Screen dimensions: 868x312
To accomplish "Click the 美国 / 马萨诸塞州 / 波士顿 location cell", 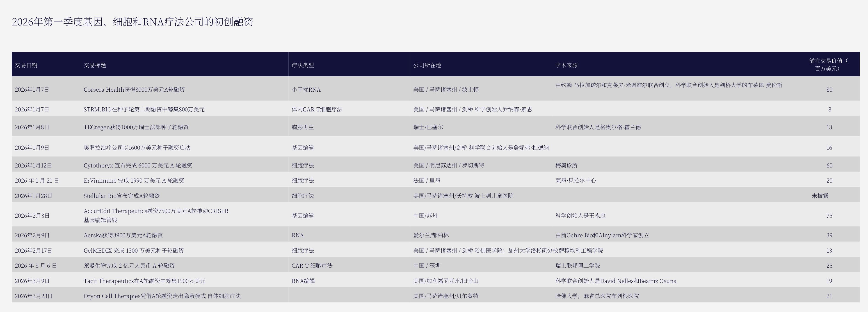I will pyautogui.click(x=446, y=90).
